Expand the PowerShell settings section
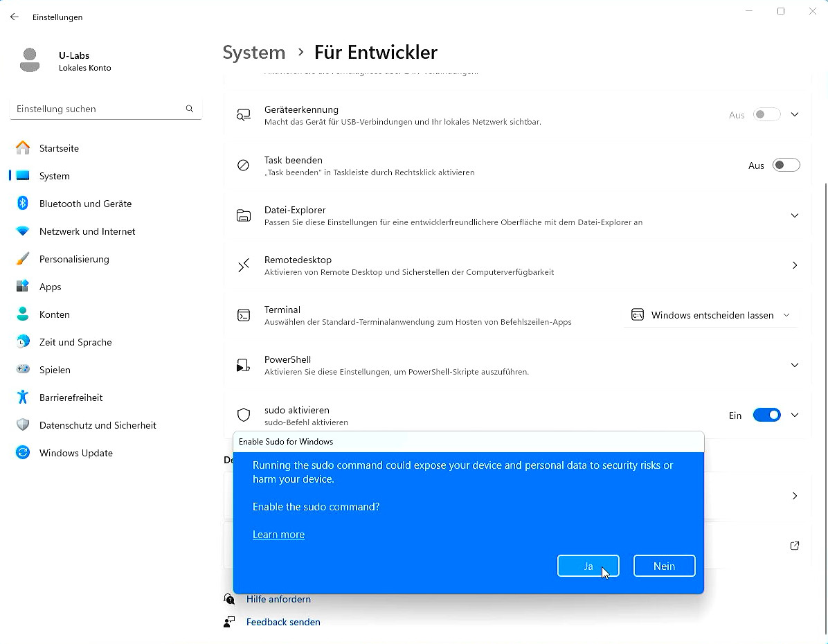 [x=794, y=365]
